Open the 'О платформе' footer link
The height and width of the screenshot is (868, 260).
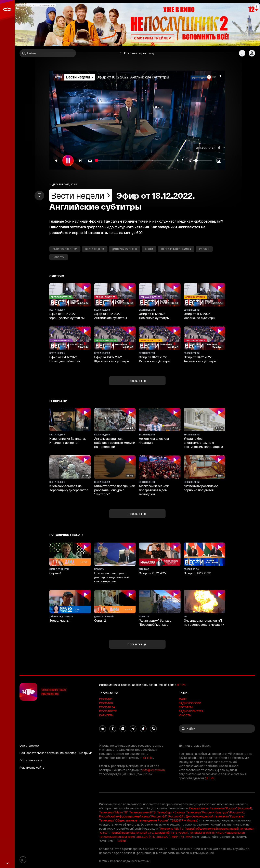(29, 746)
